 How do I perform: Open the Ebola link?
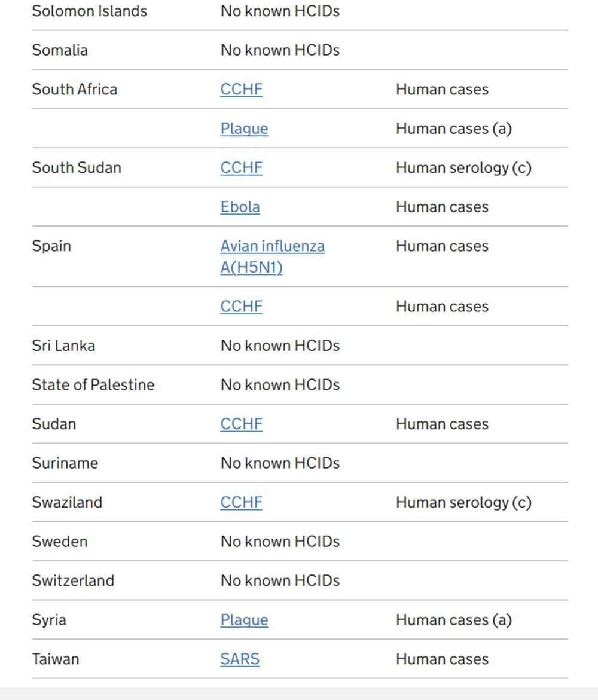(240, 207)
